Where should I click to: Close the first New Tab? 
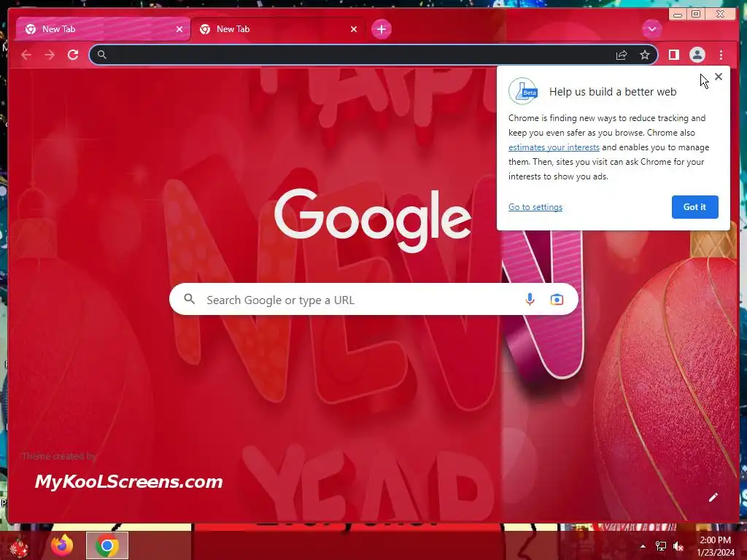click(x=179, y=29)
